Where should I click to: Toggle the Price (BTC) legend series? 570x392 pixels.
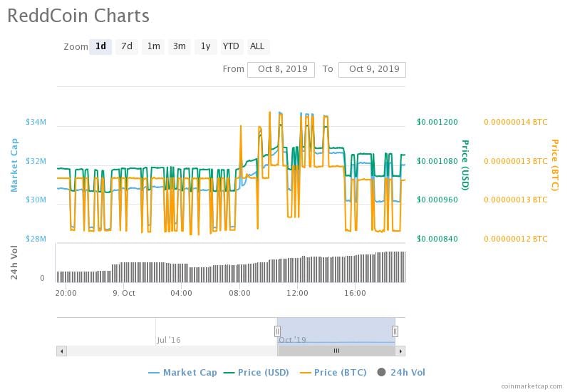click(333, 372)
